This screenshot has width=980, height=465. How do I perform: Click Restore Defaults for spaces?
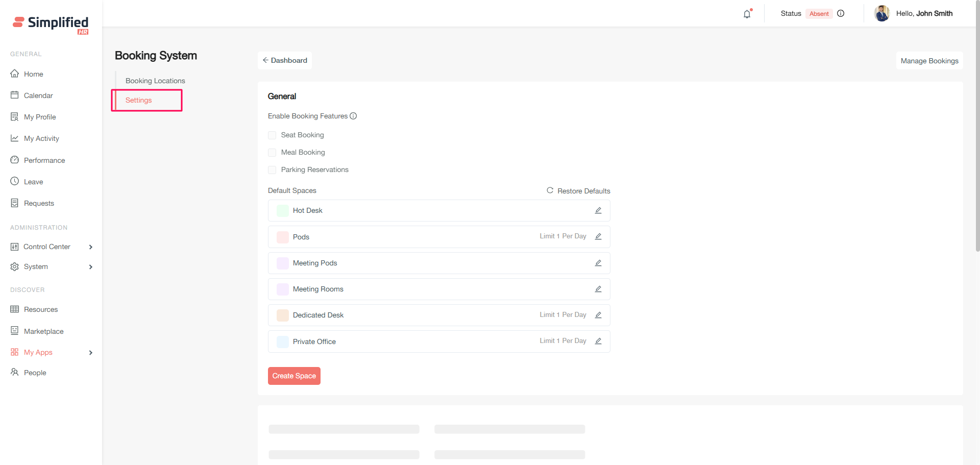click(x=578, y=191)
